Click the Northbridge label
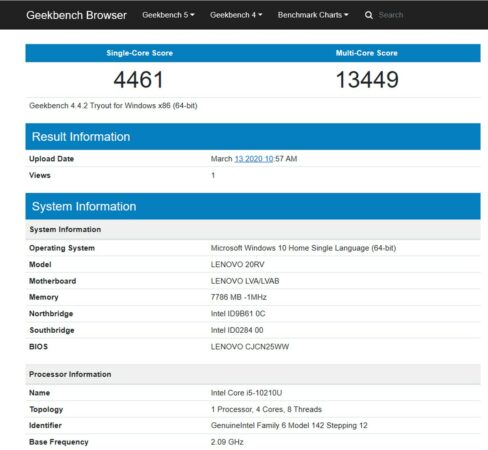The width and height of the screenshot is (488, 450). [51, 314]
